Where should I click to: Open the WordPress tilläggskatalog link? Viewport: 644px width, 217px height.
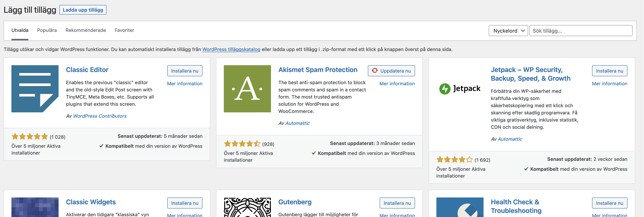pyautogui.click(x=231, y=49)
